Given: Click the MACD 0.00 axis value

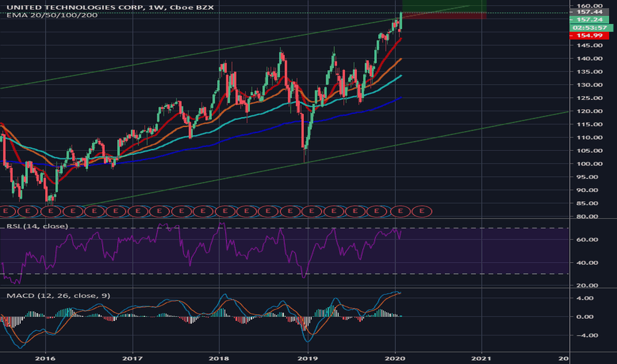Looking at the screenshot, I should click(x=585, y=317).
